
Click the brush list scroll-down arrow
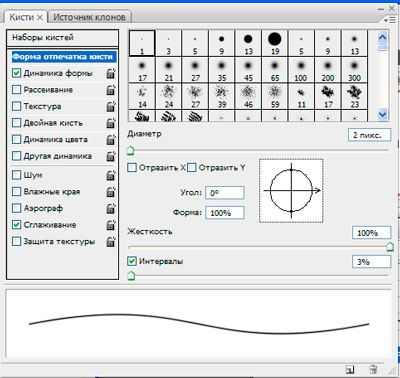383,115
